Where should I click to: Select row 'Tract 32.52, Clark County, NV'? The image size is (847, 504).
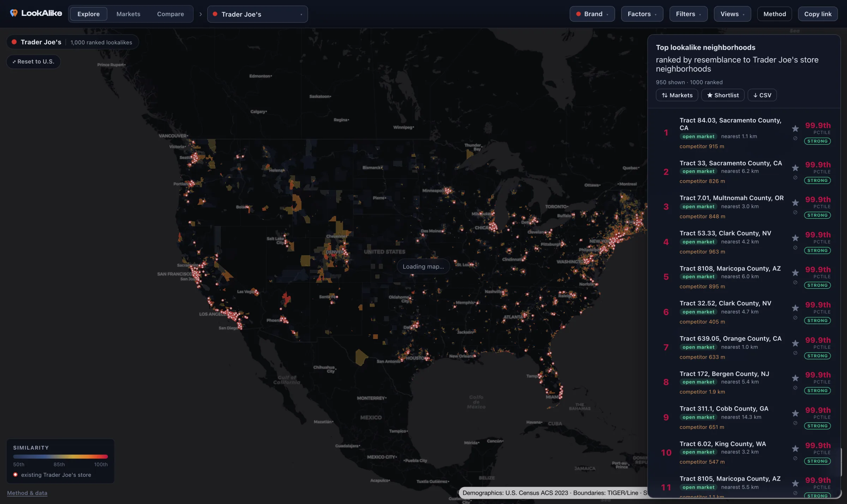[745, 312]
